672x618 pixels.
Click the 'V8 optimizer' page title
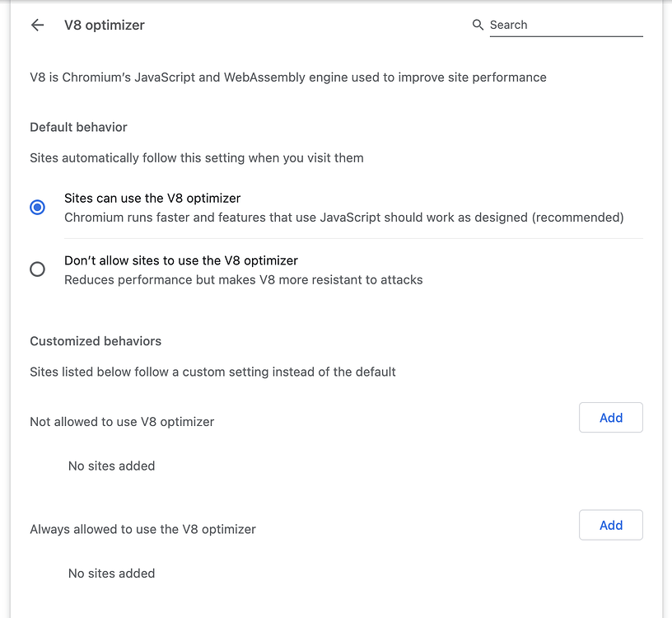click(x=105, y=25)
